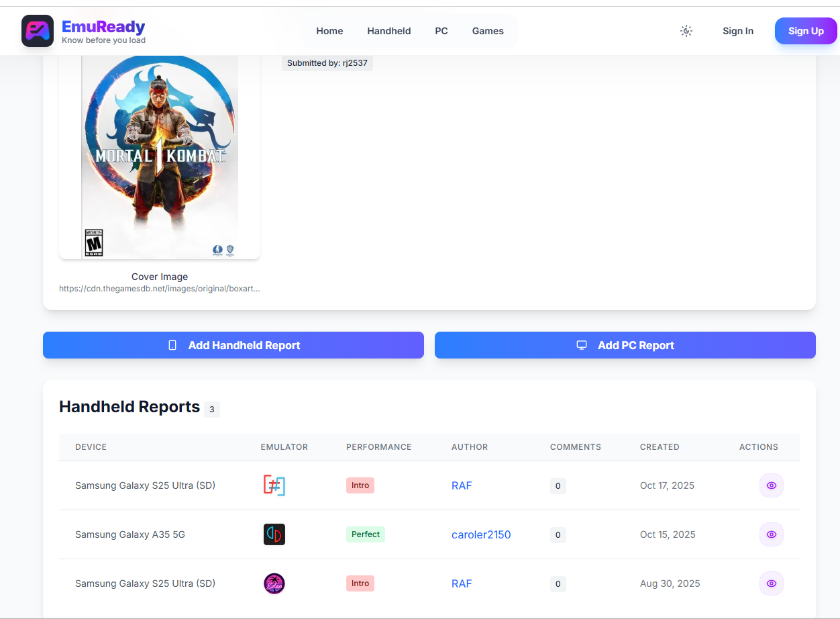This screenshot has width=840, height=619.
Task: Sort by the CREATED column header
Action: [660, 447]
